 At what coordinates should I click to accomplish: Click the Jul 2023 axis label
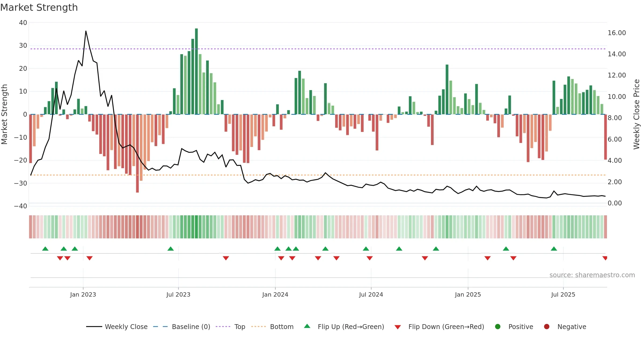click(x=178, y=294)
